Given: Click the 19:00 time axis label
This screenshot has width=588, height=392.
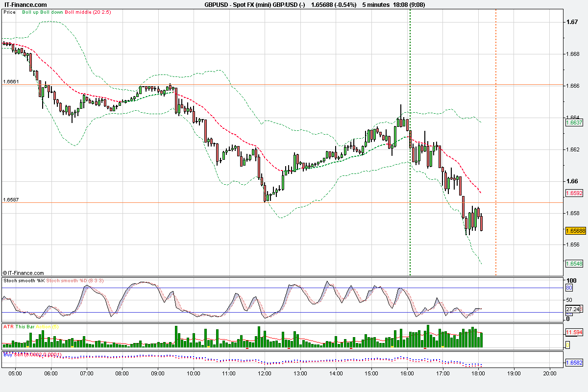Looking at the screenshot, I should click(x=514, y=373).
